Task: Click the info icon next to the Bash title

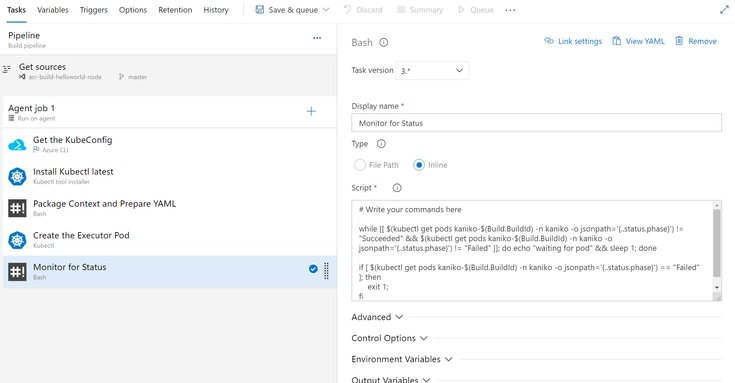Action: [383, 43]
